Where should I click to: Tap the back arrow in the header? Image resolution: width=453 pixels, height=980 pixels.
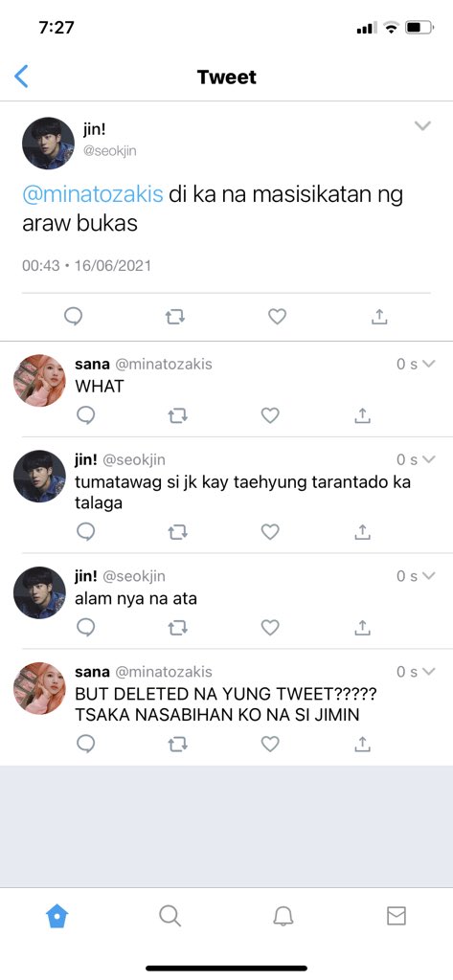pos(21,77)
